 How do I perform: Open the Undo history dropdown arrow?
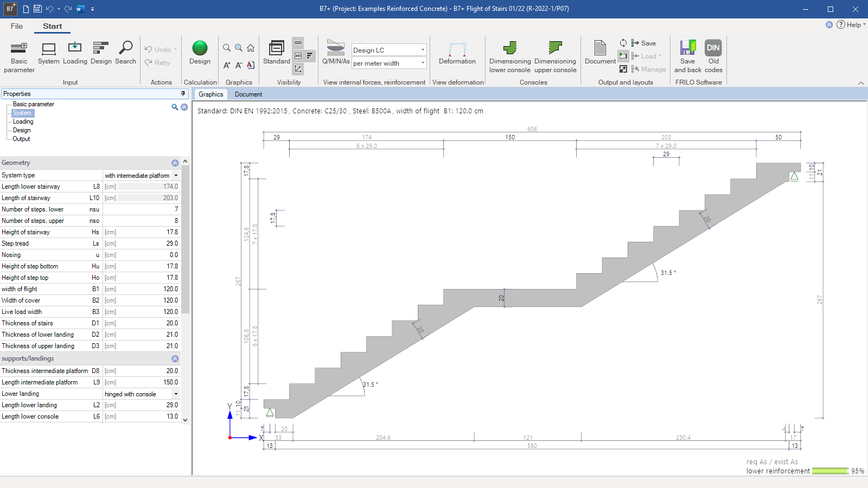click(x=176, y=49)
